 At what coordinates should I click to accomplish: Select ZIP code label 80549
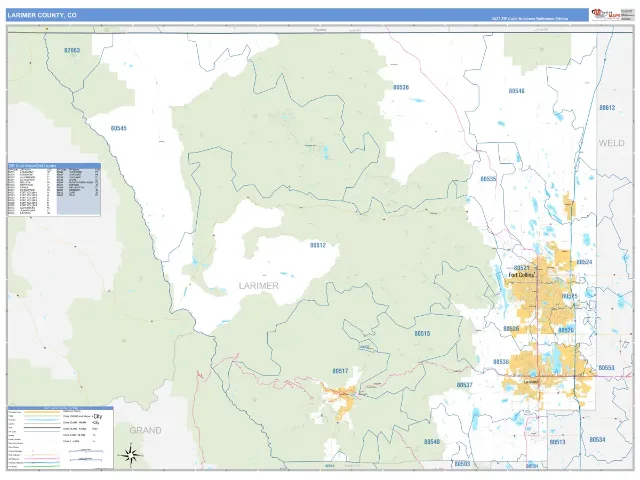point(516,91)
